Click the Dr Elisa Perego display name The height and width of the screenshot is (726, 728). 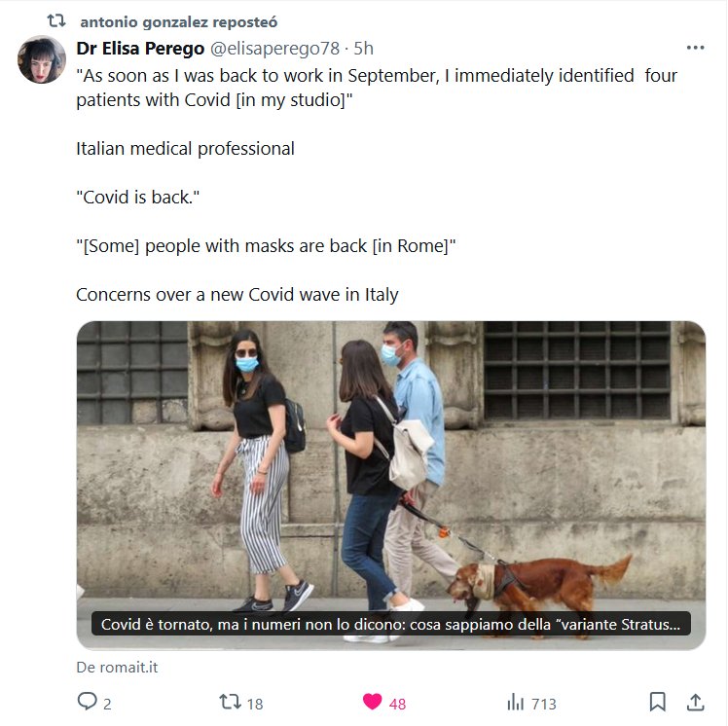click(140, 49)
